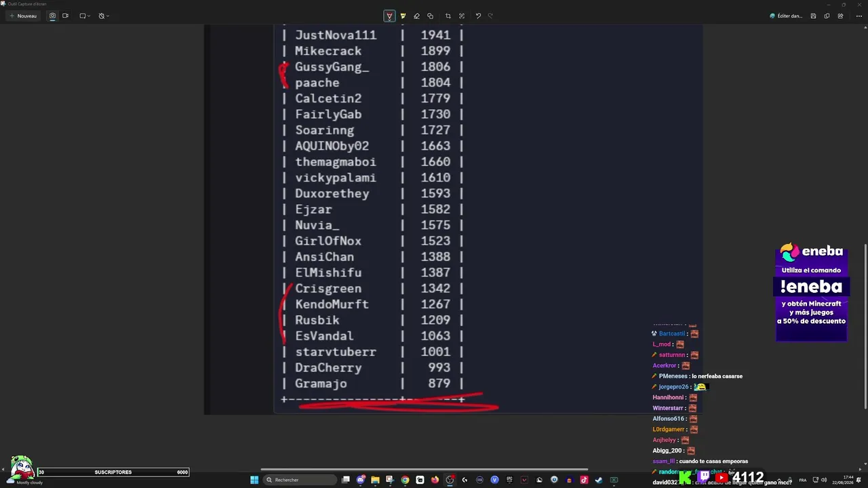Click the Mikecrack name in the table
868x488 pixels.
click(328, 51)
